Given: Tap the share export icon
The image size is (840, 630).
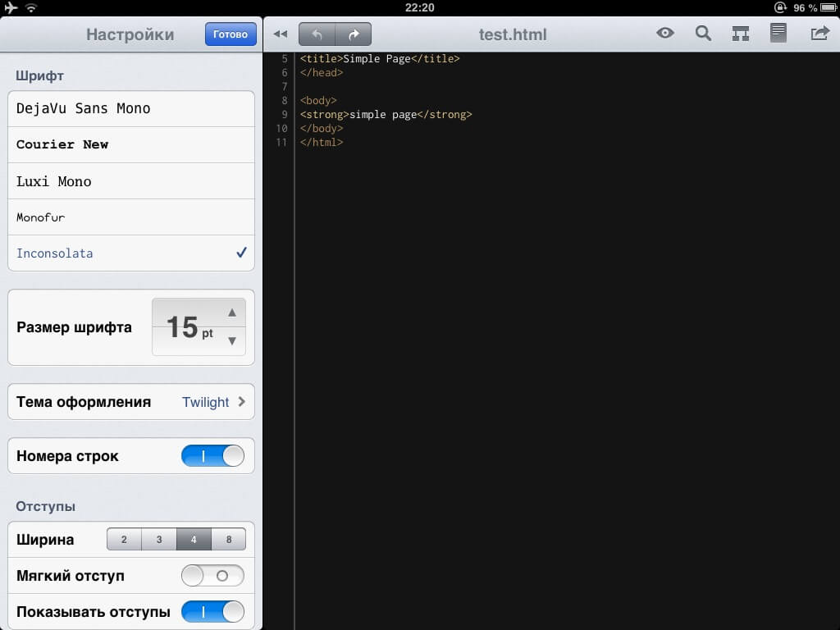Looking at the screenshot, I should click(x=819, y=33).
